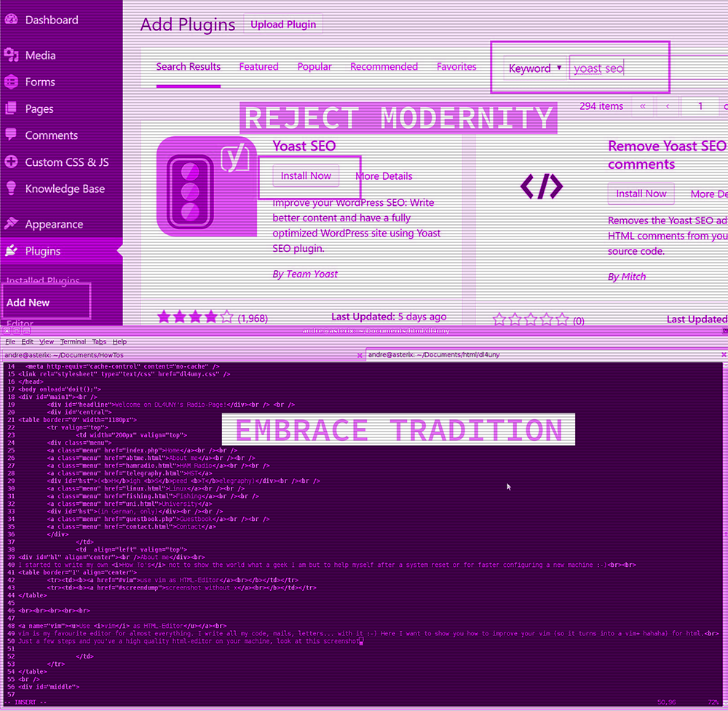Open the terminal Help menu
The image size is (728, 711).
(x=119, y=342)
